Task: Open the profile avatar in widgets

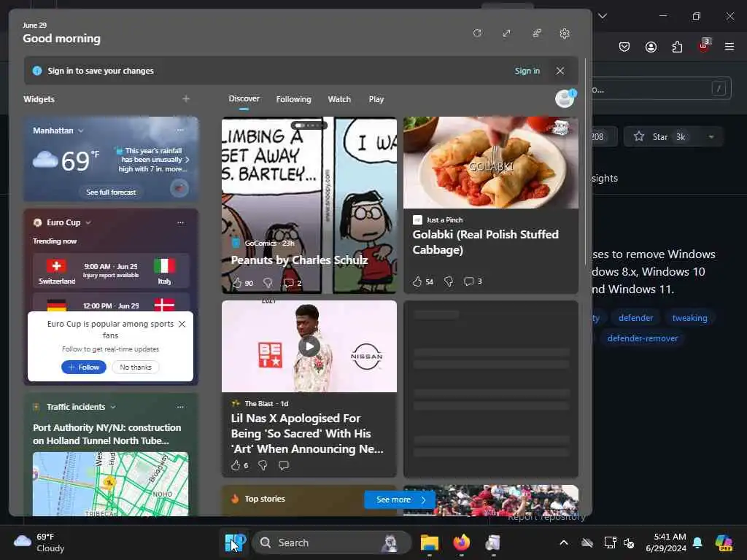Action: (x=565, y=98)
